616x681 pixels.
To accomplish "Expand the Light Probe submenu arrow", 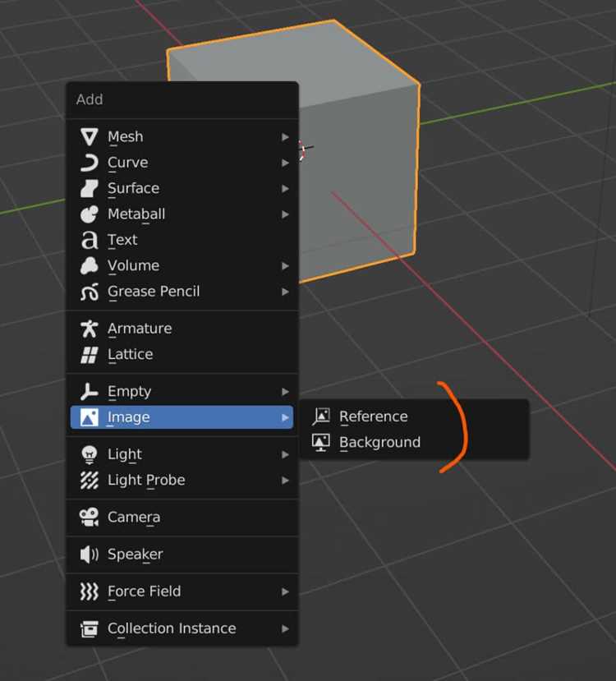I will point(285,481).
